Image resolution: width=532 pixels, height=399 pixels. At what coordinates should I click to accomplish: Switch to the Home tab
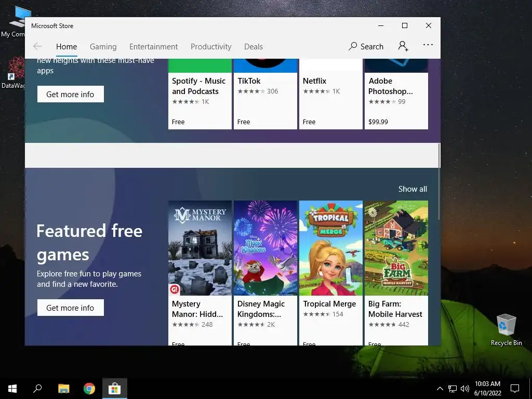66,46
